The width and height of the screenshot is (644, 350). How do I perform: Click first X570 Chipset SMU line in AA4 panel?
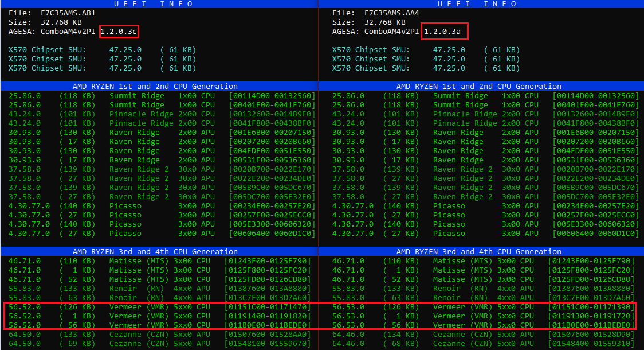(x=426, y=50)
